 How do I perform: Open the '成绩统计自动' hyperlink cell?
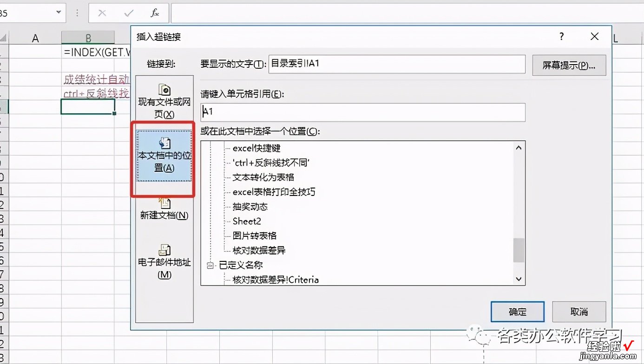tap(96, 79)
